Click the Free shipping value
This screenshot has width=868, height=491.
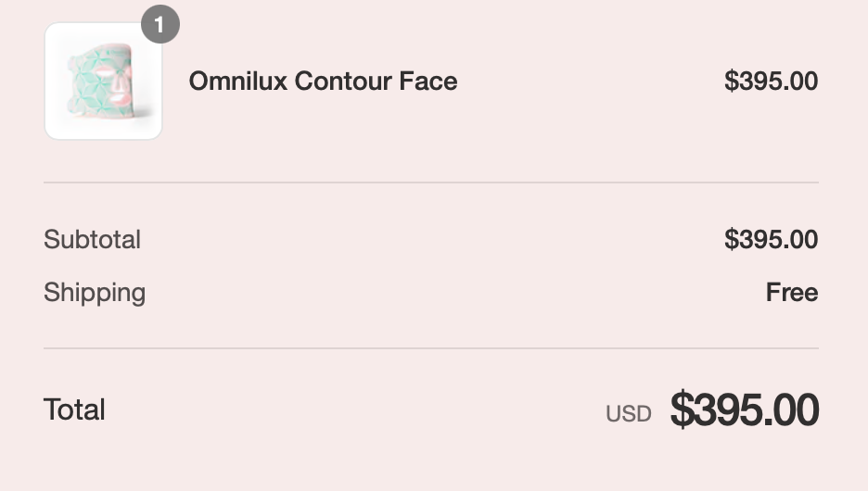point(791,293)
